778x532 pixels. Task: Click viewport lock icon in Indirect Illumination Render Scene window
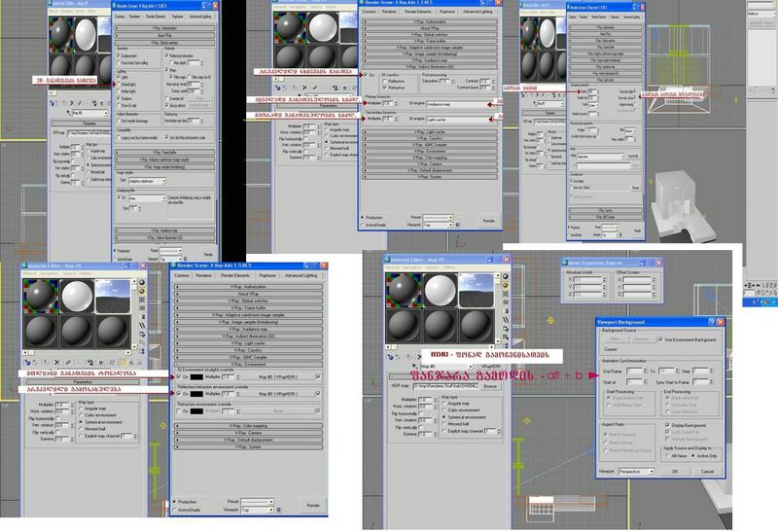point(457,225)
